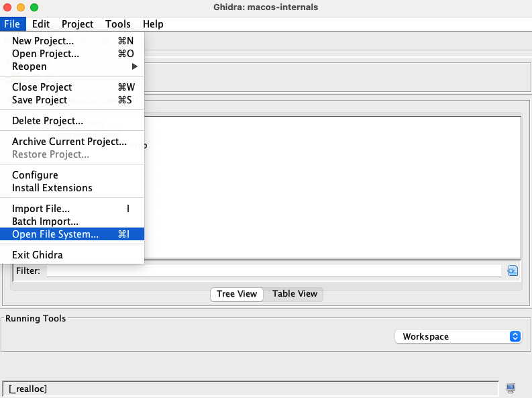Choose Archive Current Project... entry
The width and height of the screenshot is (532, 398).
pos(72,142)
